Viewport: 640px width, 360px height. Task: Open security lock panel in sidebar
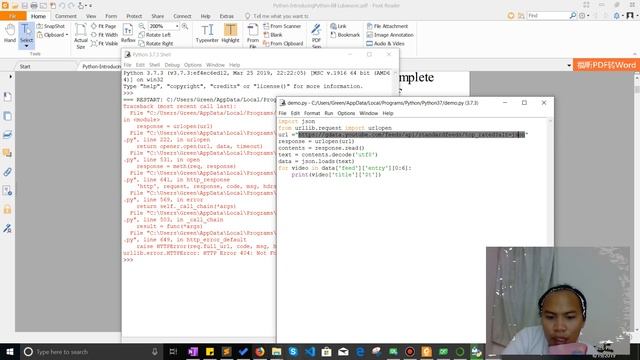click(7, 209)
